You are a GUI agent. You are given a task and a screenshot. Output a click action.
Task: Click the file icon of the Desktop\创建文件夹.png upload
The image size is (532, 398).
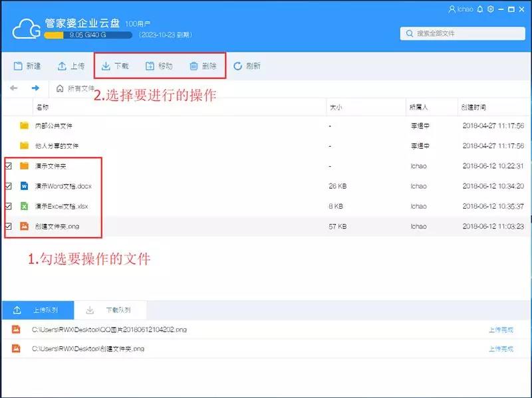pyautogui.click(x=16, y=348)
